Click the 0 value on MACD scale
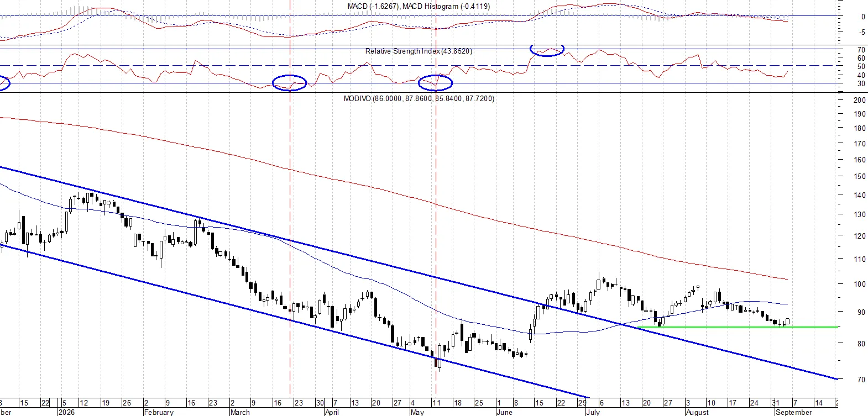Viewport: 868px width, 416px height. click(x=864, y=17)
